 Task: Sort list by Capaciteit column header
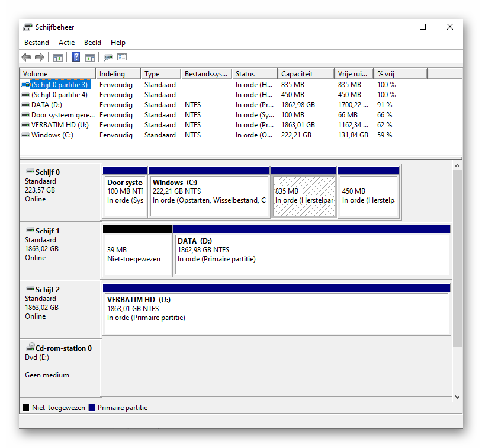click(305, 74)
